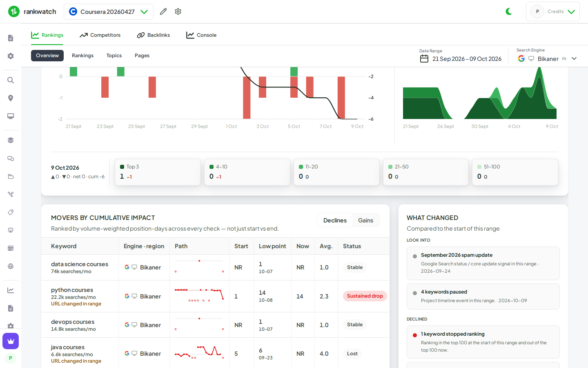The image size is (588, 368).
Task: Select the Topics sub-tab
Action: pyautogui.click(x=114, y=56)
